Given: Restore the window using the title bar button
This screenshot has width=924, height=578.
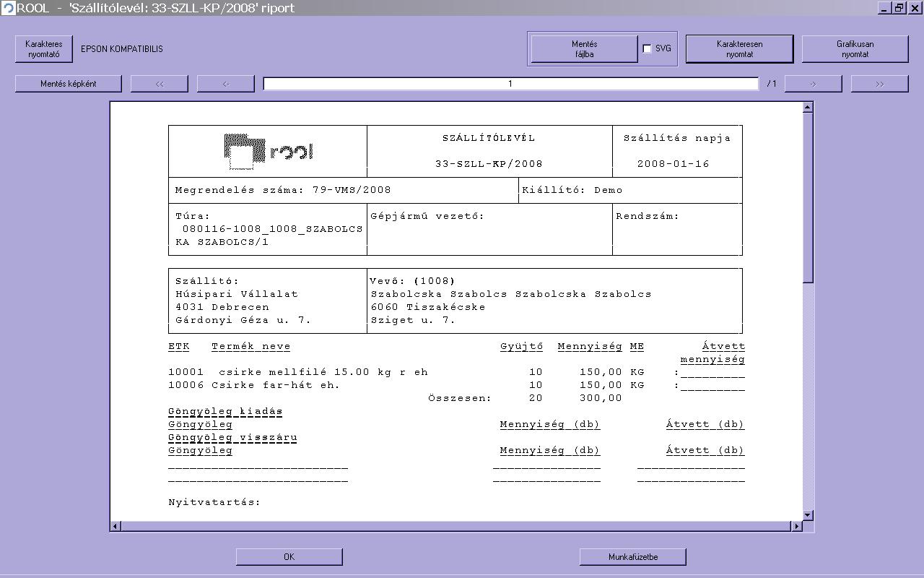Looking at the screenshot, I should [899, 8].
